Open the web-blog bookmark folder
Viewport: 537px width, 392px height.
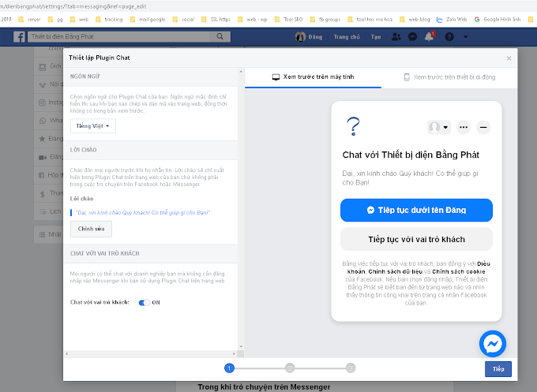415,20
